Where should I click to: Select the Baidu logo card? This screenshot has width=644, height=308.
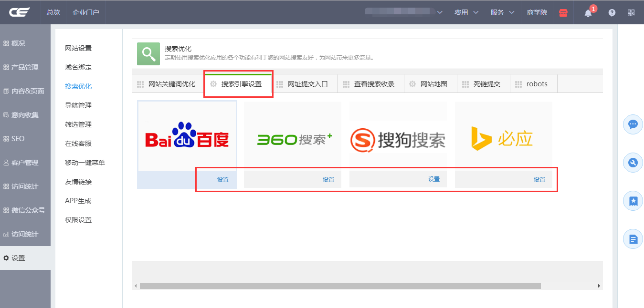(187, 136)
